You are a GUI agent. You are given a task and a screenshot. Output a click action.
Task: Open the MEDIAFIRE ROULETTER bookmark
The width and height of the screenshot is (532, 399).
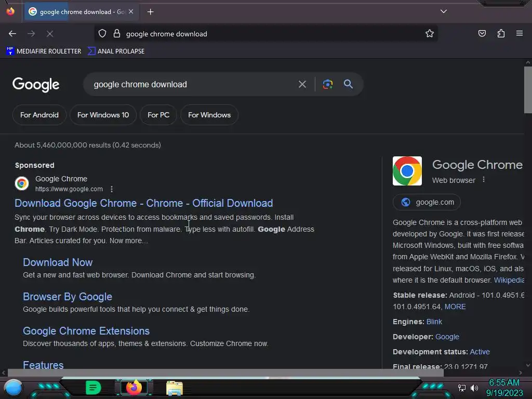pos(44,51)
